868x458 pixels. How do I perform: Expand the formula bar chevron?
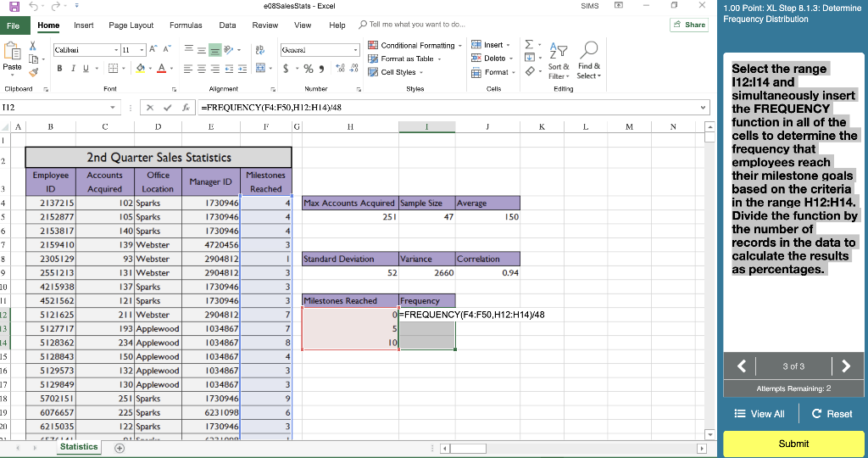[x=703, y=108]
